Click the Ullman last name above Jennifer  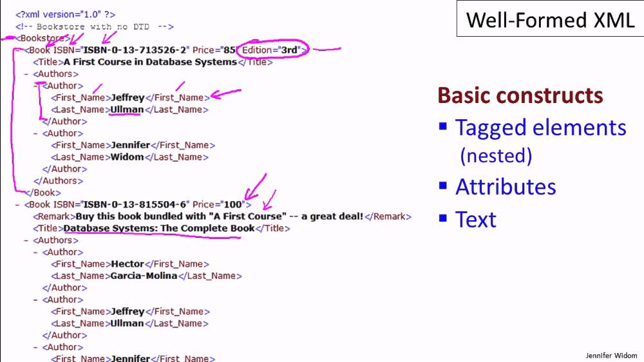(127, 110)
